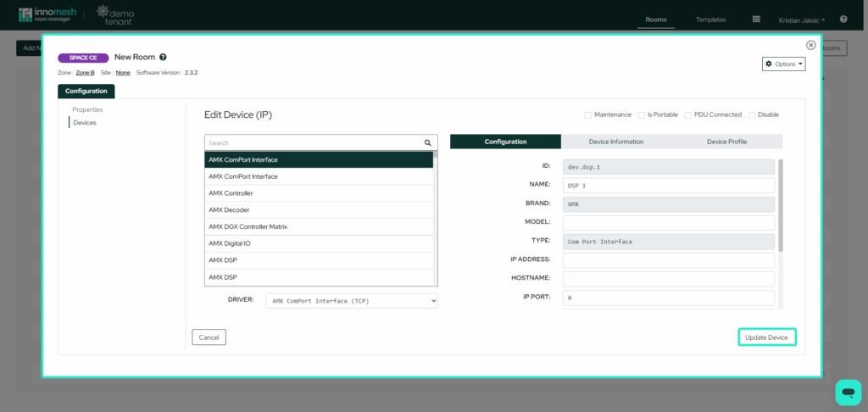The image size is (868, 412).
Task: Select AMX Digital IO in list
Action: pyautogui.click(x=319, y=243)
